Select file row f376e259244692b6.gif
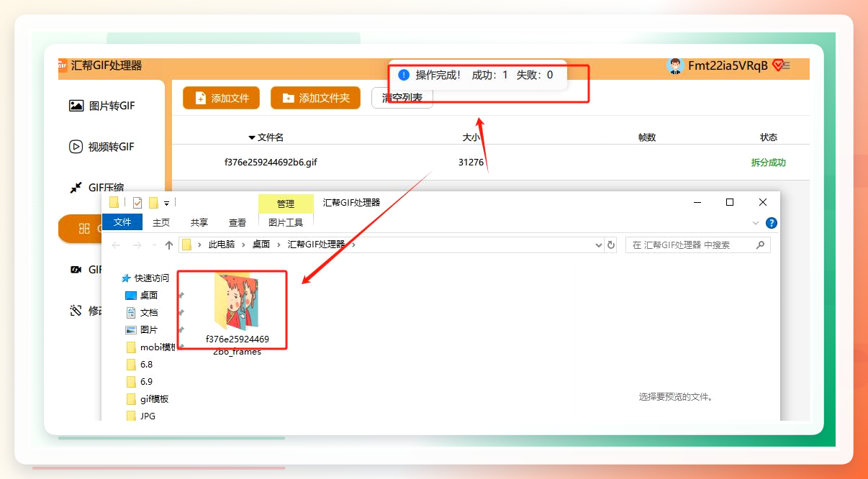Image resolution: width=868 pixels, height=479 pixels. click(491, 163)
